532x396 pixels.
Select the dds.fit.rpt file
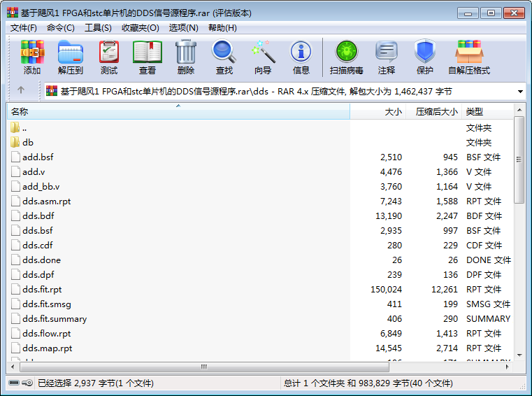click(42, 290)
